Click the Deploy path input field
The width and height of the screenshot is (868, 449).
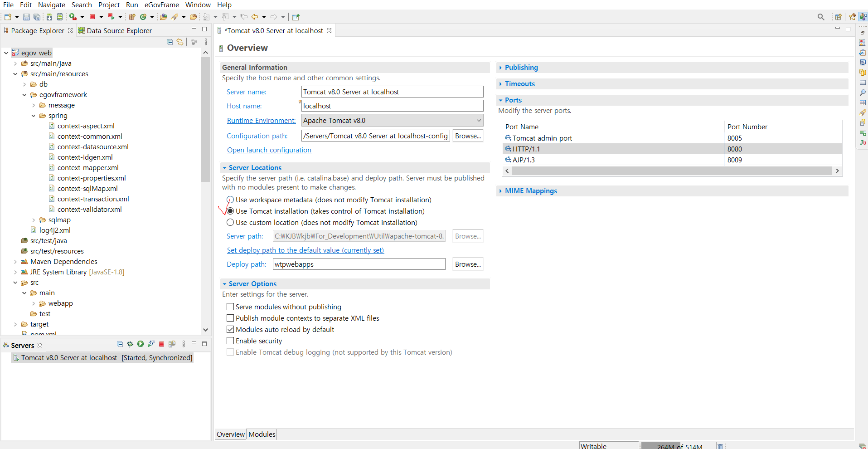click(x=359, y=264)
